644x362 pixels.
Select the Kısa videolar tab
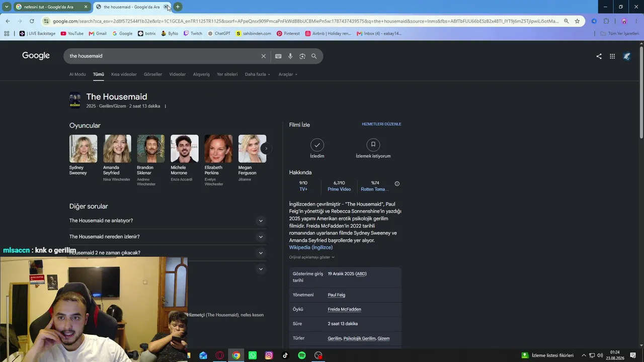[124, 74]
